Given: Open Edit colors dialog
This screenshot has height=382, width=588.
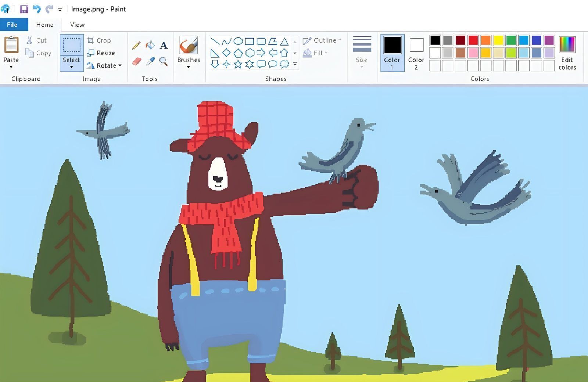Looking at the screenshot, I should coord(567,53).
